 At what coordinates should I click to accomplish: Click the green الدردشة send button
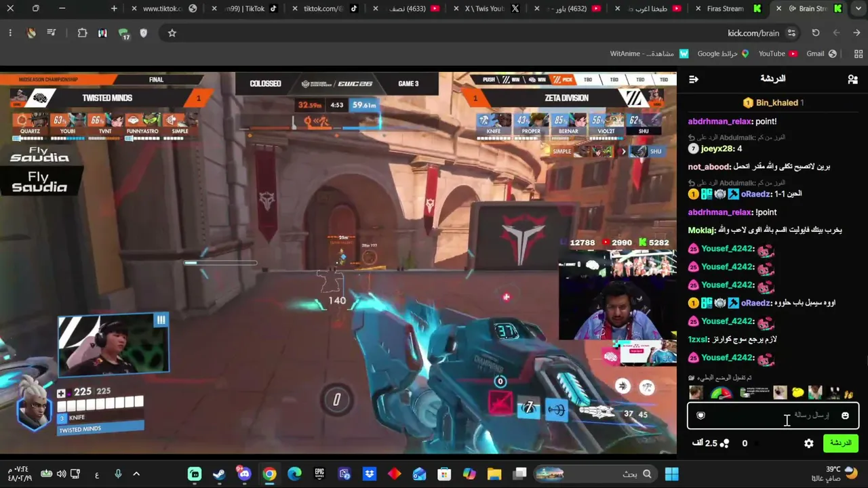coord(840,443)
